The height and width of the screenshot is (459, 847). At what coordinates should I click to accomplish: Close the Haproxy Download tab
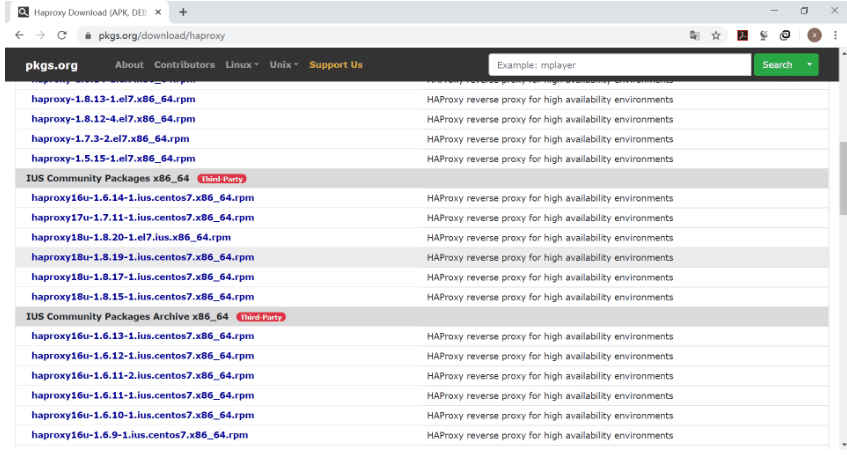[x=158, y=12]
